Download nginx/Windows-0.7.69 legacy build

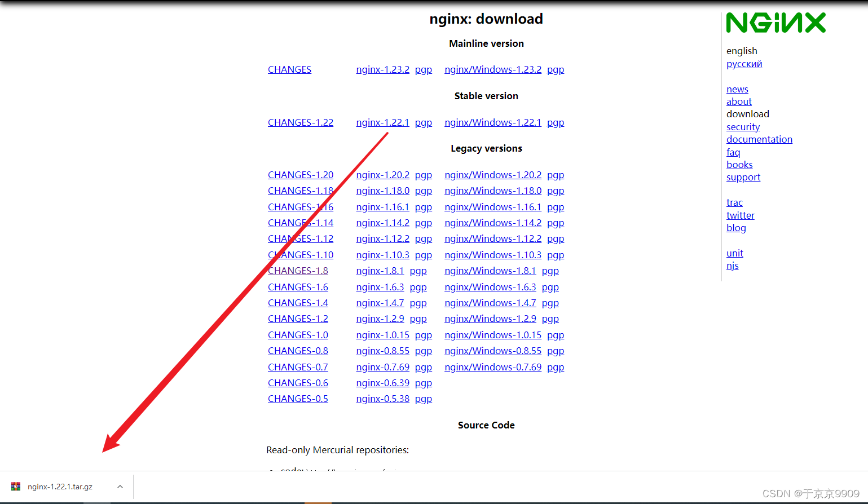(492, 367)
